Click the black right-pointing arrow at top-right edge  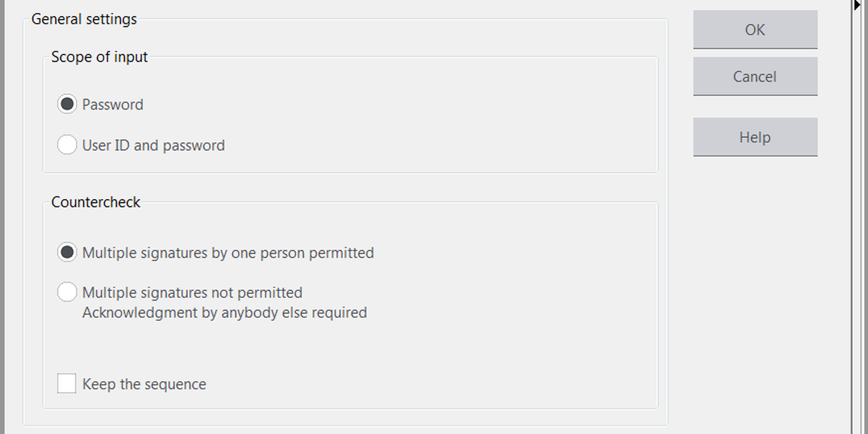857,5
